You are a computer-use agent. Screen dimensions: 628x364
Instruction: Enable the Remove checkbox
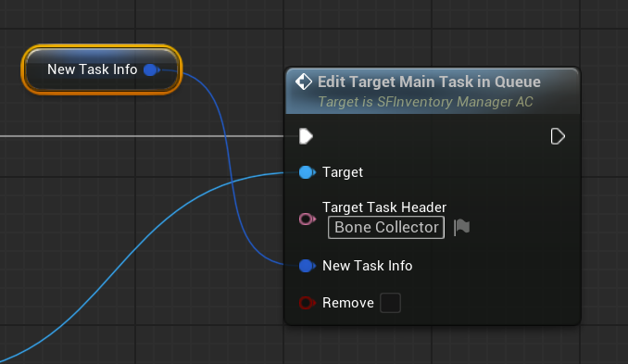click(x=390, y=303)
